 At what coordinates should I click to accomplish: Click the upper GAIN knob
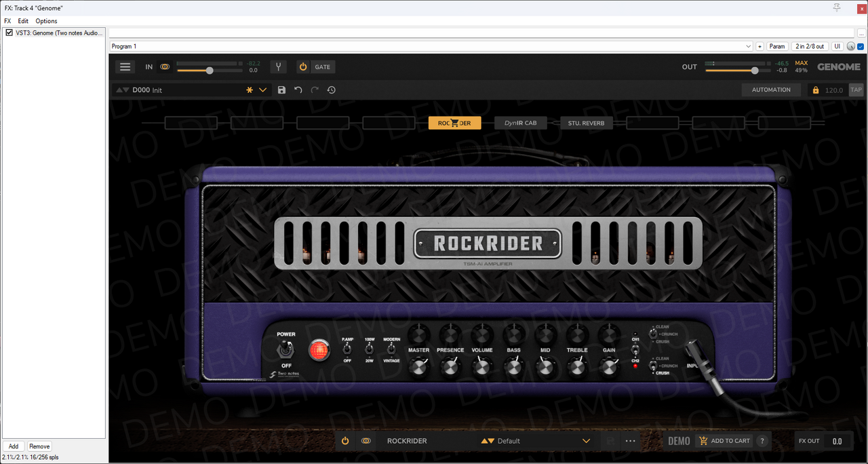point(609,334)
